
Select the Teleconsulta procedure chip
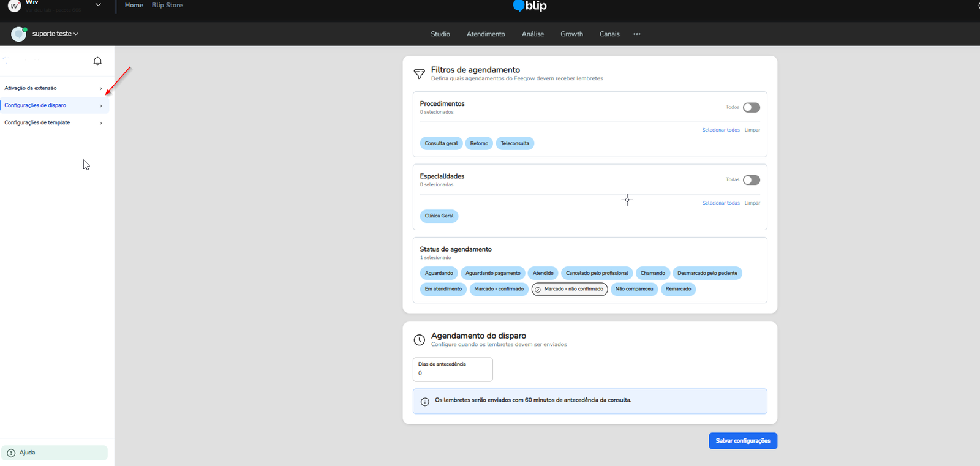click(514, 143)
